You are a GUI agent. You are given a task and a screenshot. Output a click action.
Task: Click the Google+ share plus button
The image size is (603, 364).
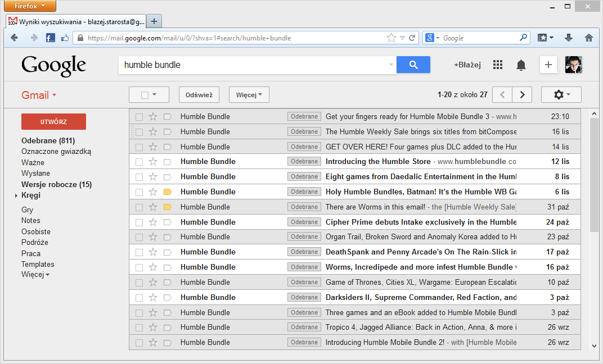(x=548, y=65)
